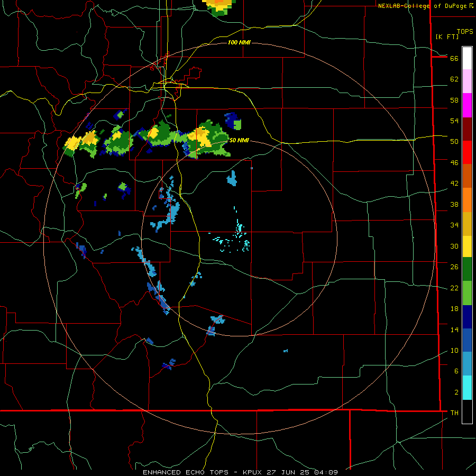The height and width of the screenshot is (476, 476).
Task: Click legend scale value 18
Action: coord(454,309)
